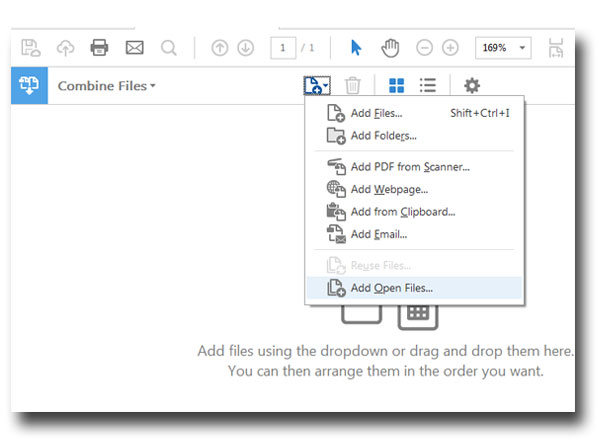600x448 pixels.
Task: Click the Add Files dropdown button
Action: point(315,86)
